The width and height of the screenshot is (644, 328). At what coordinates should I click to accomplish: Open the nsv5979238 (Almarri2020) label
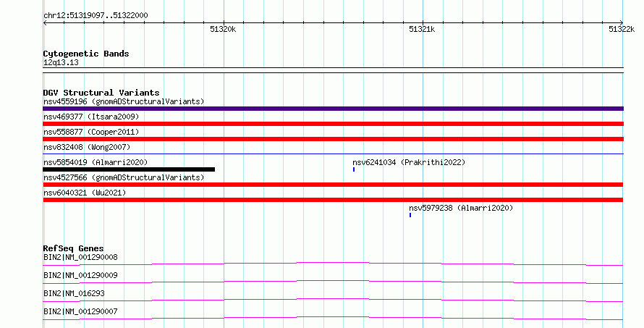click(x=461, y=208)
